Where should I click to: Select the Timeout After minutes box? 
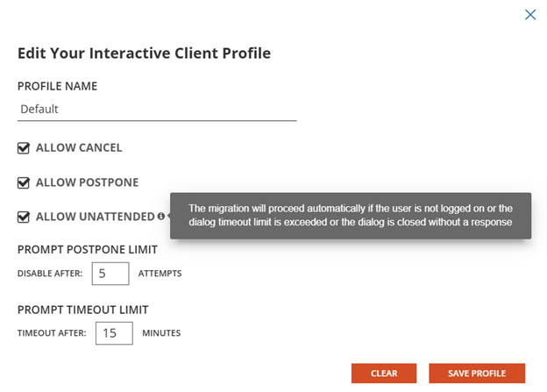pyautogui.click(x=113, y=333)
